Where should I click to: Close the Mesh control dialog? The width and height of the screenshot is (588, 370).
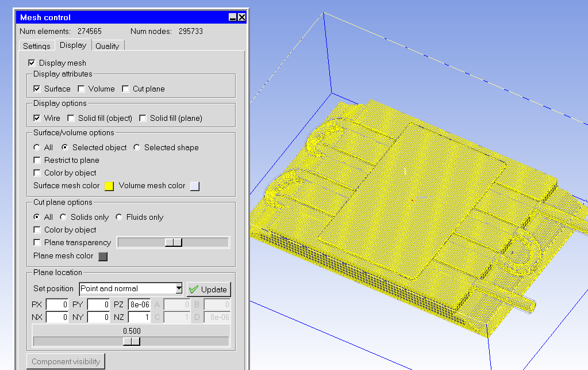tap(241, 17)
